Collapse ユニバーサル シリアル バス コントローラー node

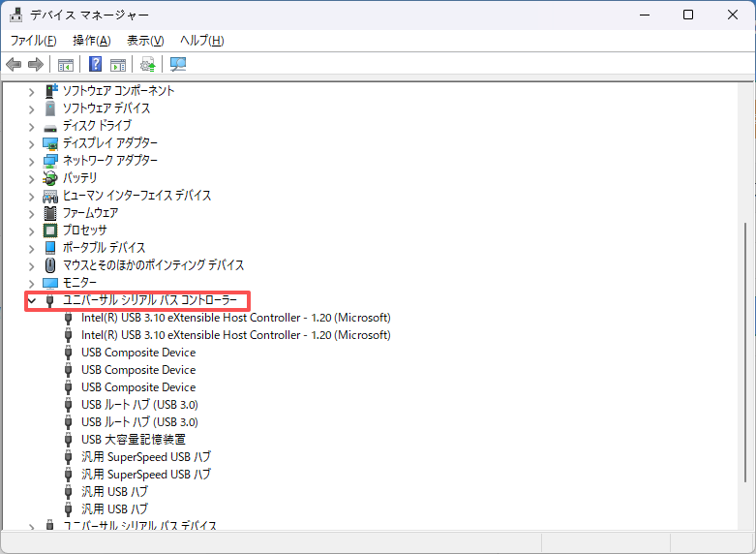32,300
